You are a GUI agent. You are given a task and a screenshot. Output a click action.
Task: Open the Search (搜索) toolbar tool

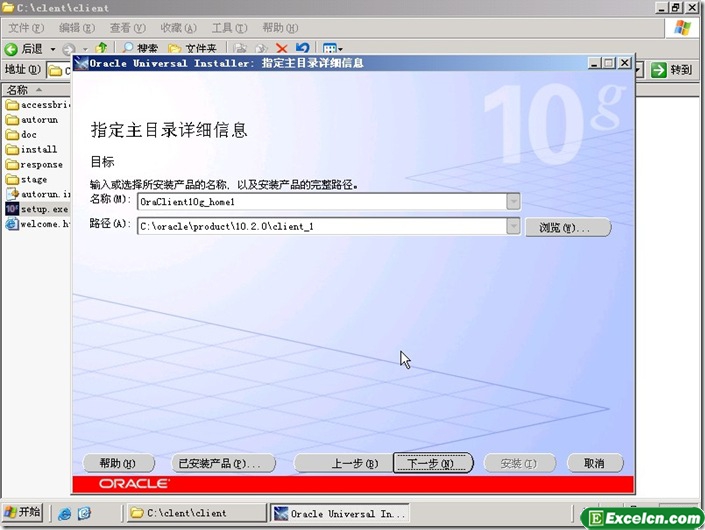pos(140,48)
